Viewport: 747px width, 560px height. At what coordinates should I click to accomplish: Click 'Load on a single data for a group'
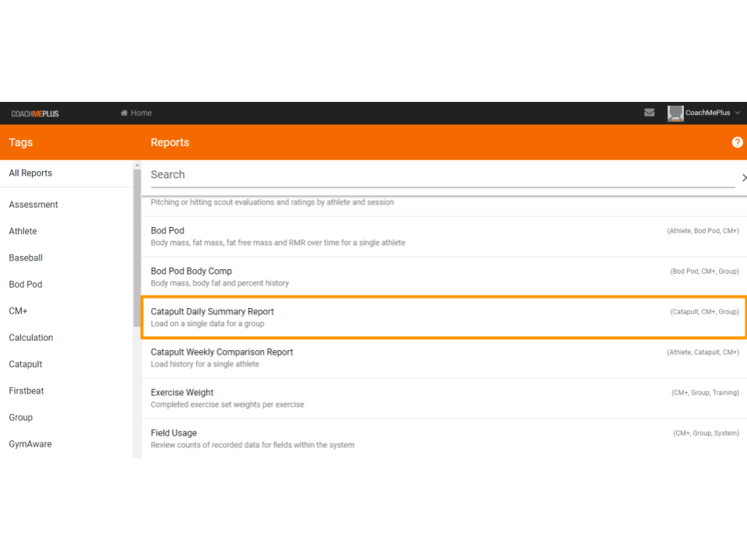click(207, 324)
